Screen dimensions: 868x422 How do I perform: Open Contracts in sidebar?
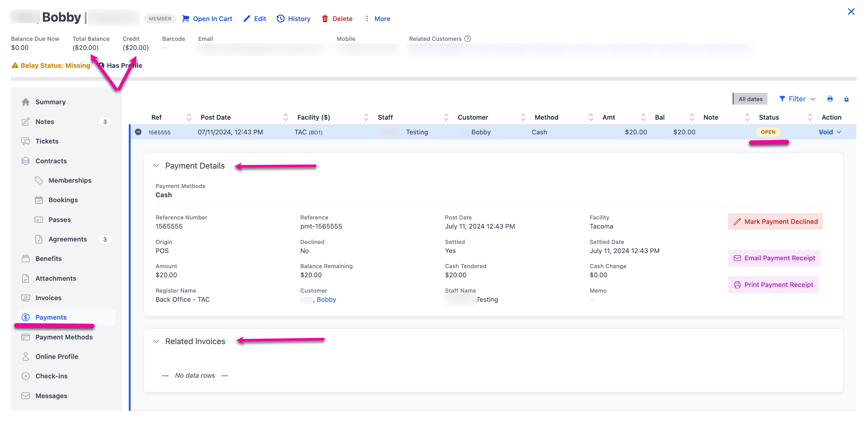pos(66,161)
